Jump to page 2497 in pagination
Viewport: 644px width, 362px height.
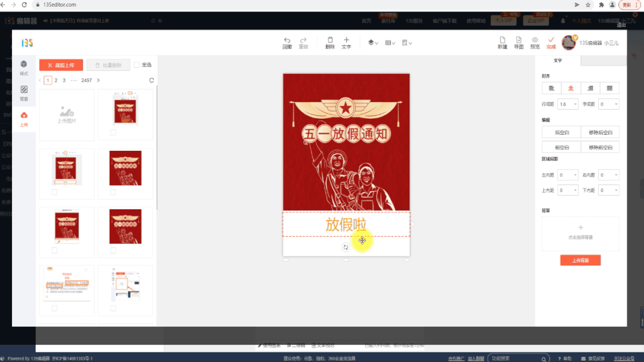(87, 81)
